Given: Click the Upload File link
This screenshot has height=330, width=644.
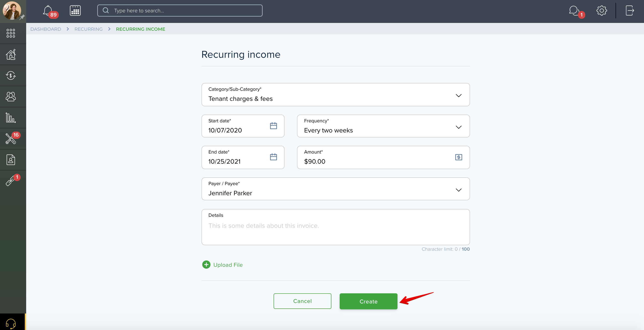Looking at the screenshot, I should click(x=228, y=265).
